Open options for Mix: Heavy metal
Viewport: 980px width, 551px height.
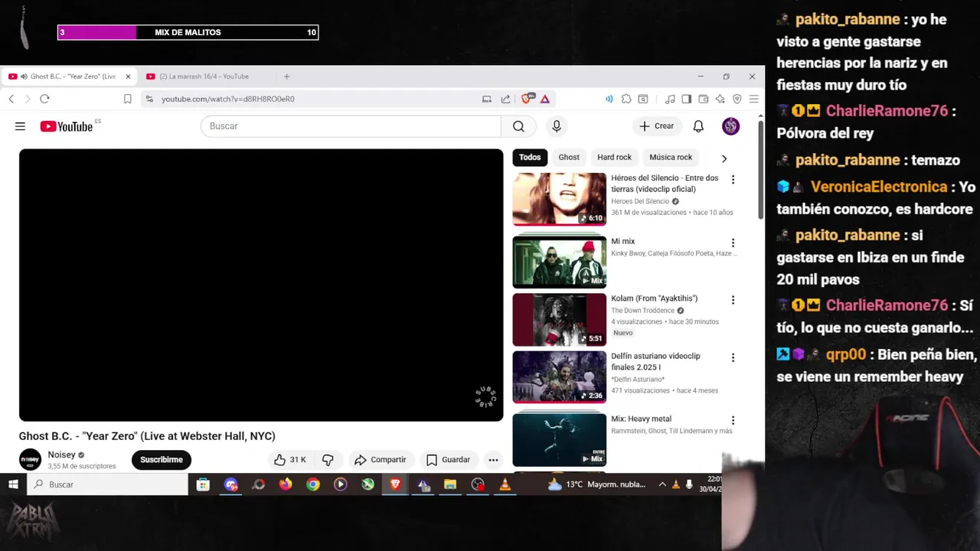pyautogui.click(x=733, y=420)
